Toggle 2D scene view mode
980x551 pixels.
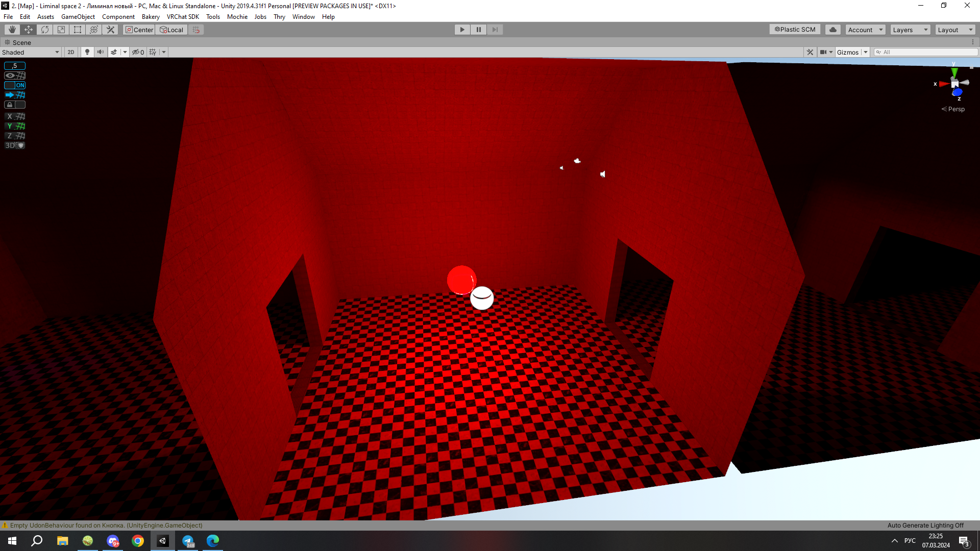(71, 52)
